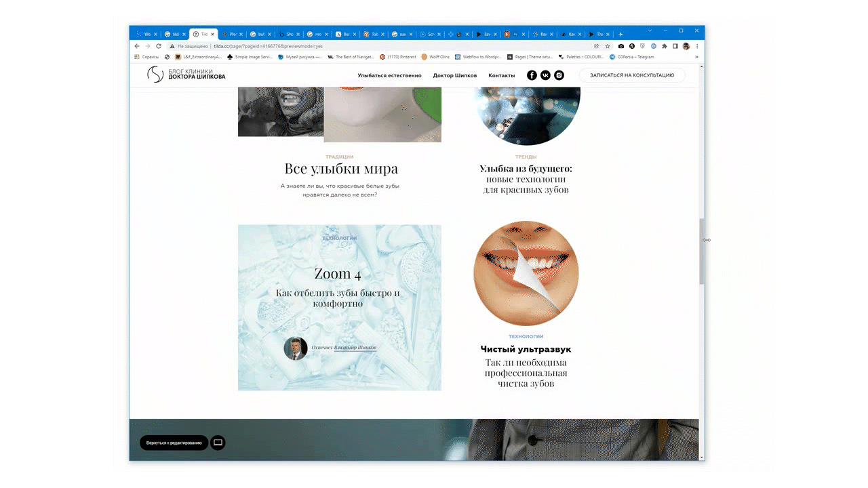868x488 pixels.
Task: Open the shield extension icon
Action: (x=643, y=46)
